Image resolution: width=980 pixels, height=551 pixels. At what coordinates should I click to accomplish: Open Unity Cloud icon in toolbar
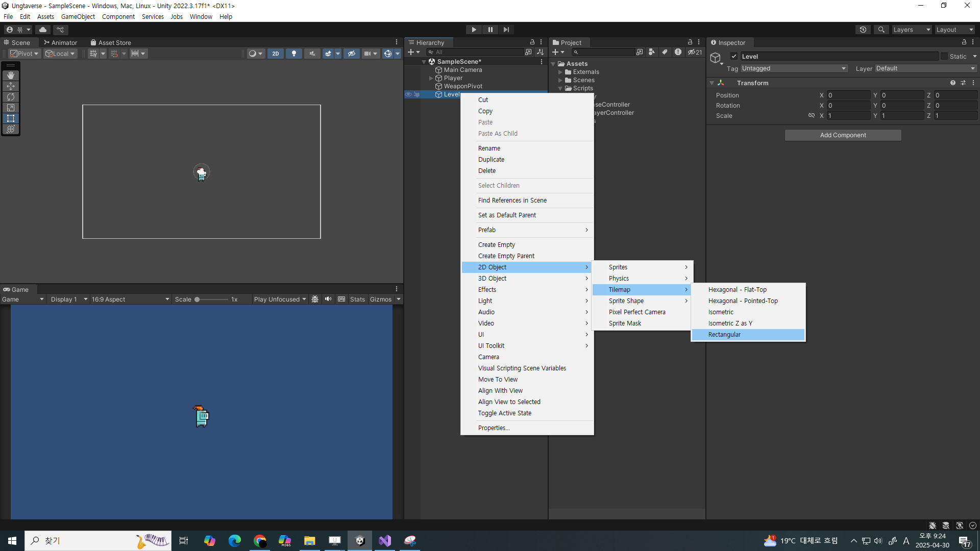click(43, 30)
